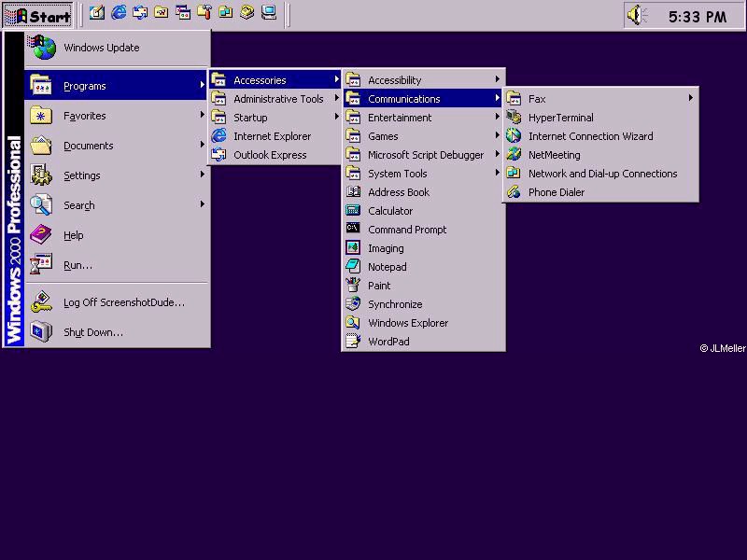
Task: Launch Outlook Express from the Programs menu
Action: click(275, 155)
